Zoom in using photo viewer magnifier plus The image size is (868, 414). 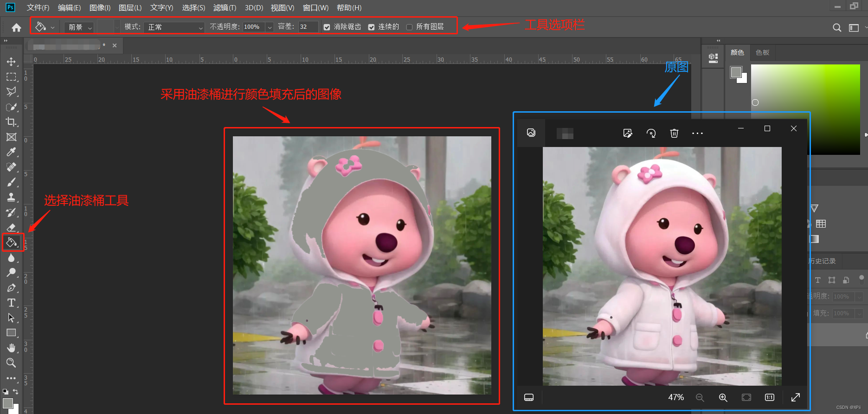tap(723, 398)
